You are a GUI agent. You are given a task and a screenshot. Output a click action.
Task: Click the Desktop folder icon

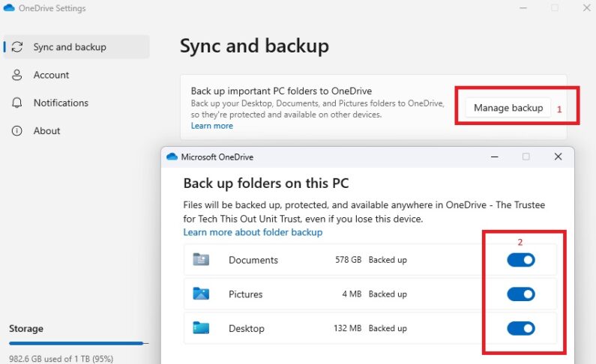pyautogui.click(x=201, y=328)
